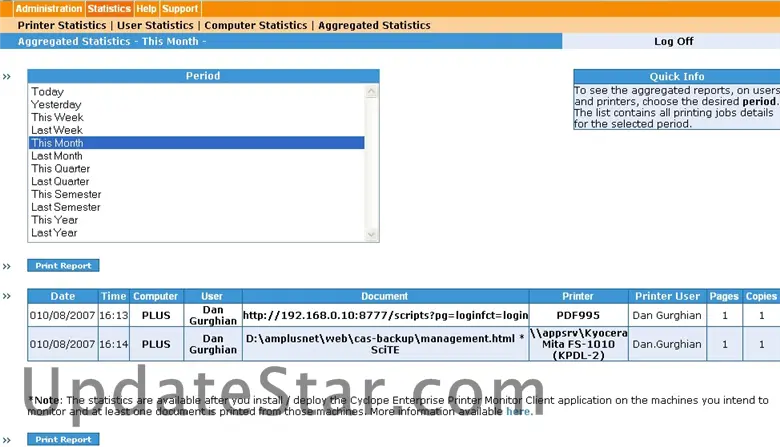The image size is (780, 447).
Task: Click the PDF995 printer cell
Action: [578, 315]
